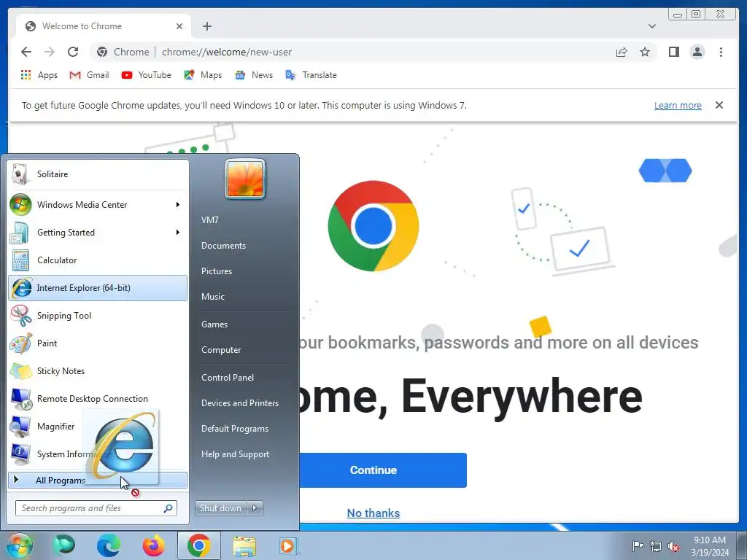Screen dimensions: 747x560
Task: Open Getting Started in Start menu
Action: (97, 233)
